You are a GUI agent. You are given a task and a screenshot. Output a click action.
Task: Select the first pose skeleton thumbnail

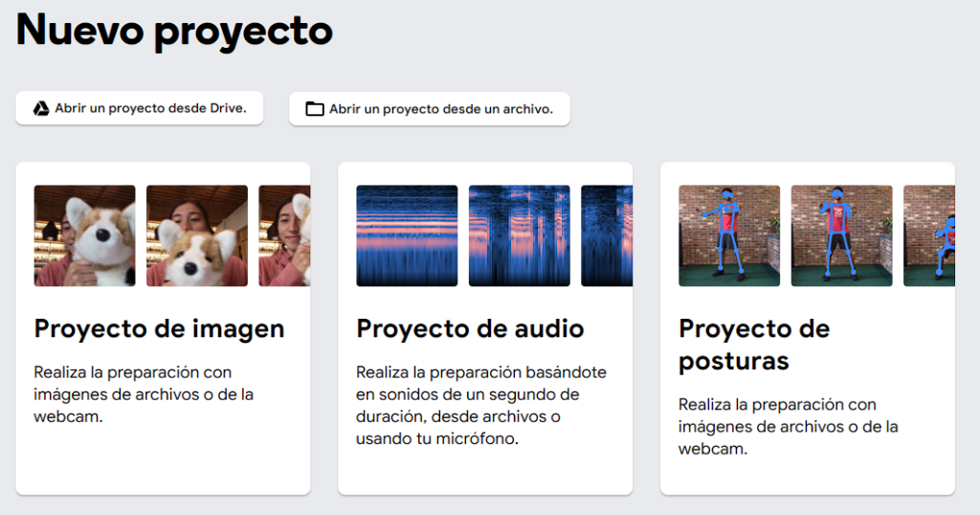click(729, 235)
